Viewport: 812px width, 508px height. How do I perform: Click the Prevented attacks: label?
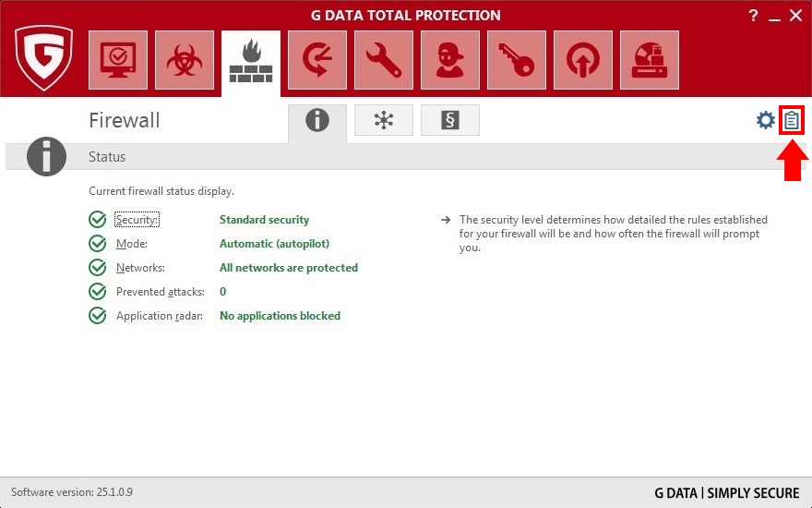click(160, 292)
